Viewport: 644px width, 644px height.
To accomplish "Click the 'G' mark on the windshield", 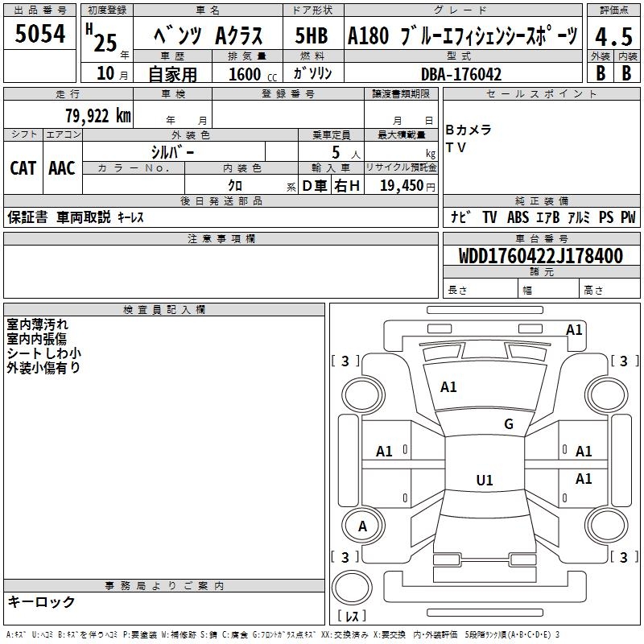I will point(509,424).
